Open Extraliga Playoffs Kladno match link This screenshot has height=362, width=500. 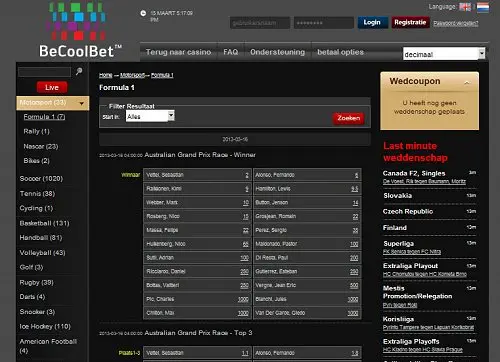pos(423,349)
